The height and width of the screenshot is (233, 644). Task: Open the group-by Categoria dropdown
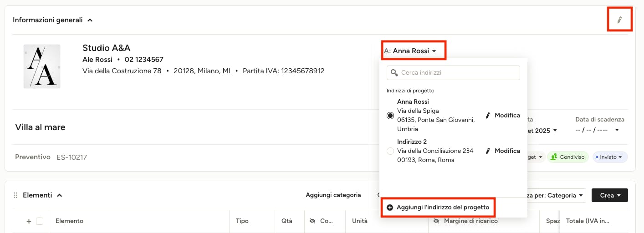(556, 195)
